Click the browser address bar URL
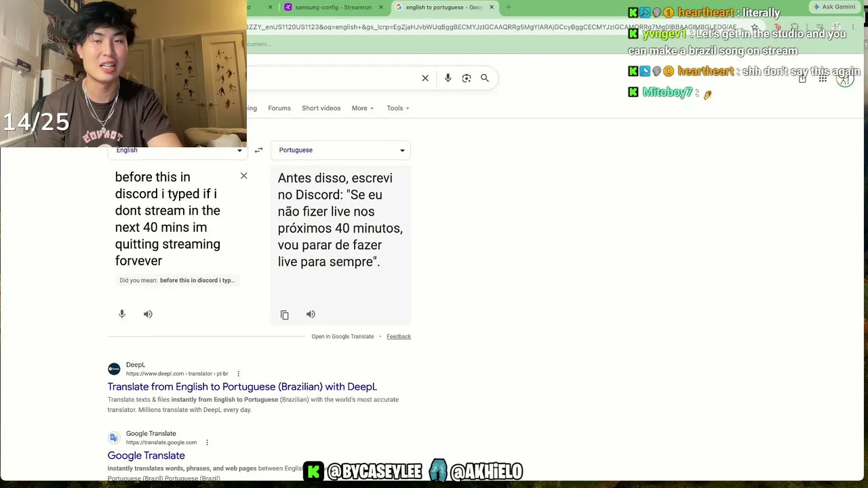 (x=492, y=27)
